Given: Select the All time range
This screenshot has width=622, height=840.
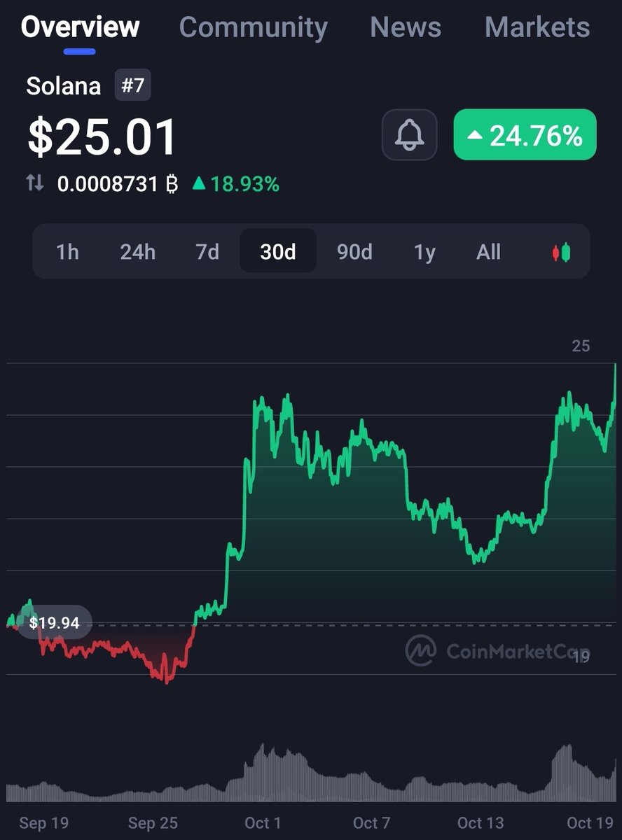Looking at the screenshot, I should point(488,252).
